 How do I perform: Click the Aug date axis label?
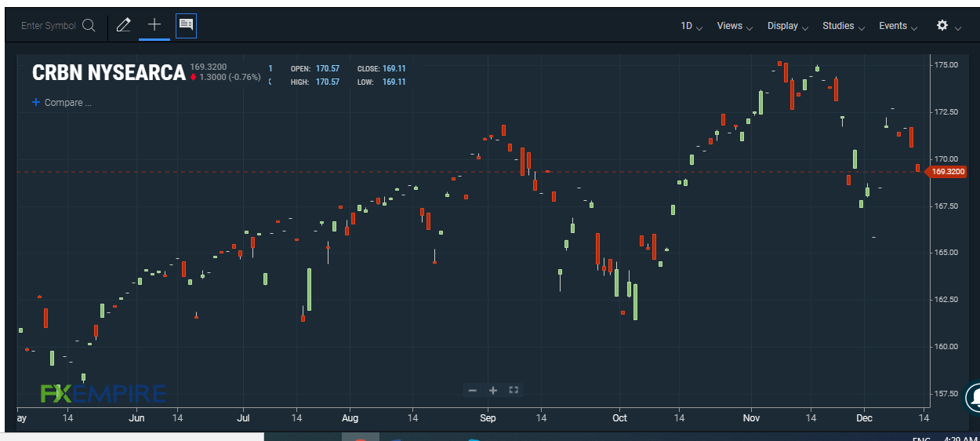coord(350,418)
